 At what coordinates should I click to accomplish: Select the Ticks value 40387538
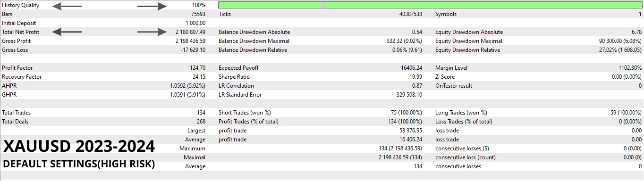tap(411, 14)
